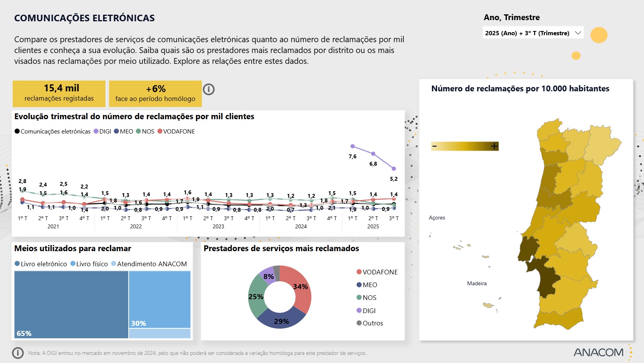The width and height of the screenshot is (644, 363).
Task: Click the Livro eletrónico legend marker
Action: [x=17, y=264]
